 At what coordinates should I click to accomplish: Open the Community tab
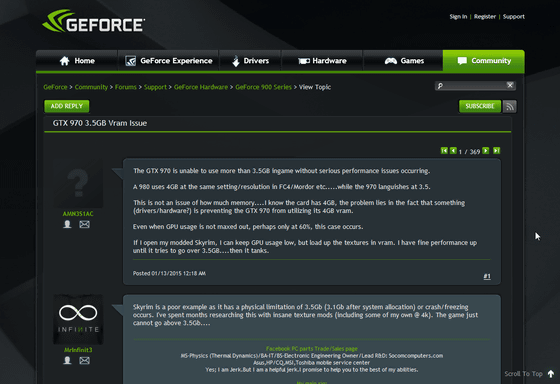click(484, 61)
